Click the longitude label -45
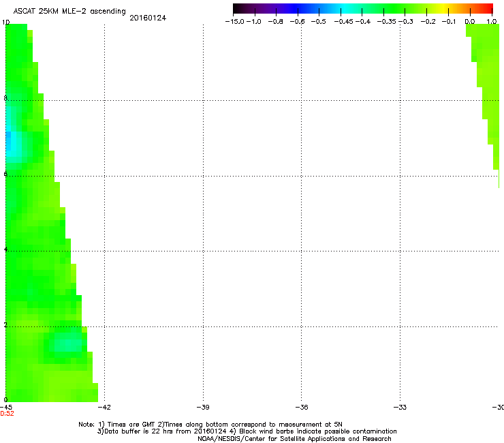The width and height of the screenshot is (504, 443). [x=6, y=407]
